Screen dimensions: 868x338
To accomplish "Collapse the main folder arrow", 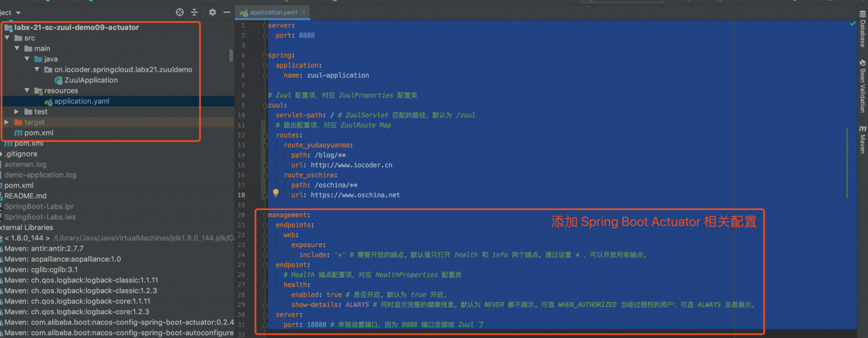I will point(18,49).
